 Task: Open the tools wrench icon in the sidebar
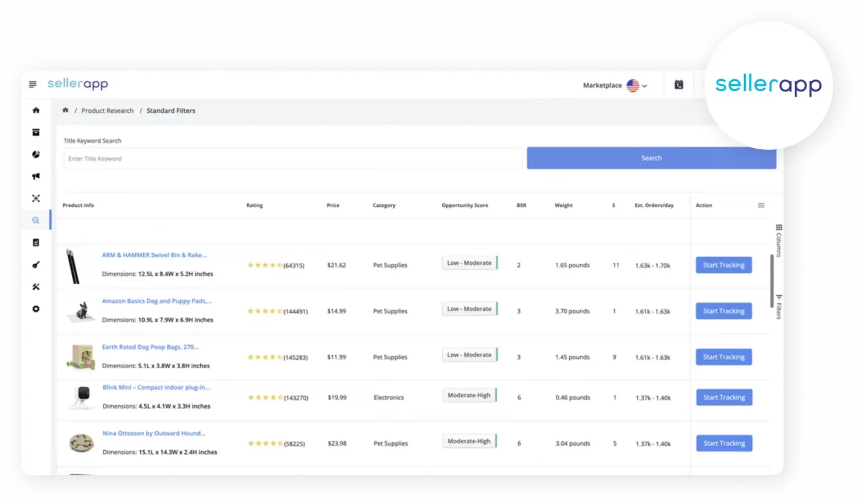coord(36,287)
